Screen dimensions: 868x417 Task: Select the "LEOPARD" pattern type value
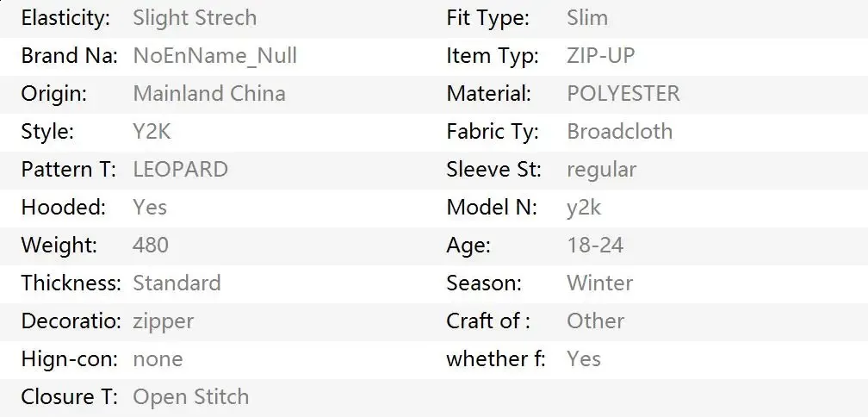(x=180, y=170)
